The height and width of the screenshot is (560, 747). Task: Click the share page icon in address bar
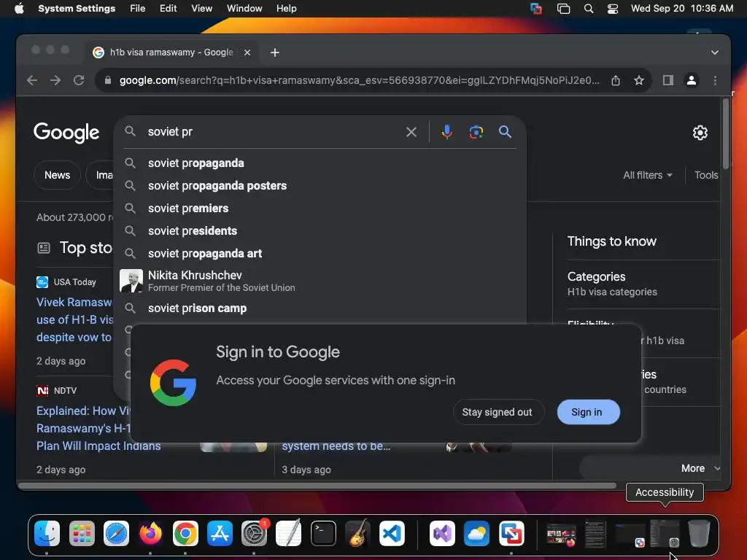point(616,80)
